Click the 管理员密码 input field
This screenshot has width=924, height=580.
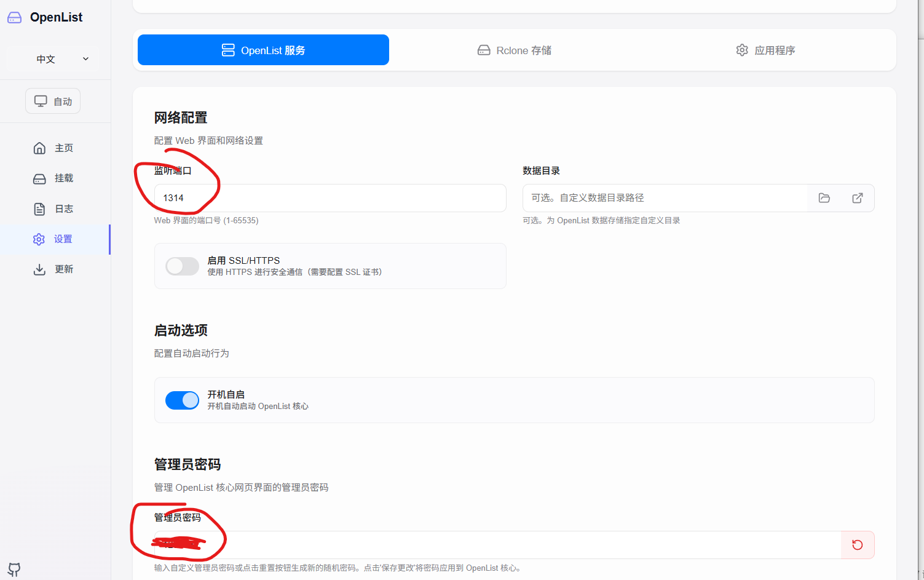[x=497, y=545]
